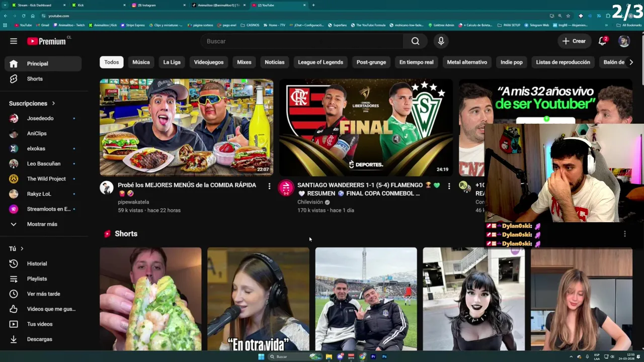Expand the Tú section
The image size is (644, 362).
16,248
